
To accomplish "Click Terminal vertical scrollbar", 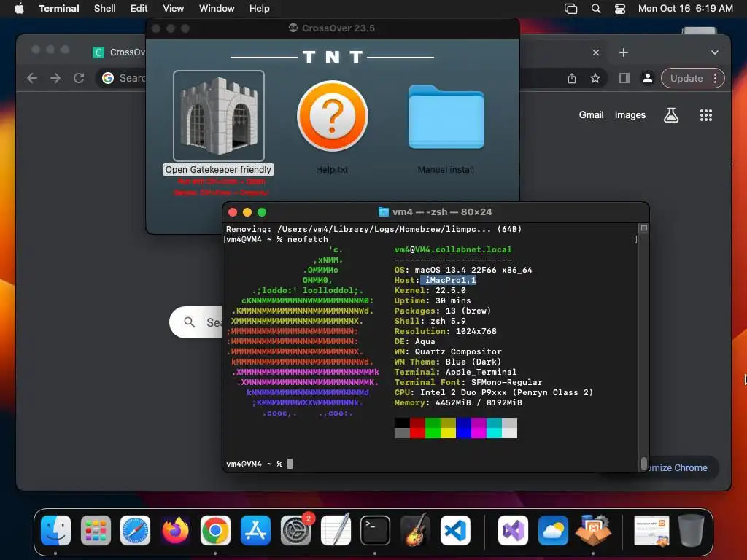I will pyautogui.click(x=643, y=463).
